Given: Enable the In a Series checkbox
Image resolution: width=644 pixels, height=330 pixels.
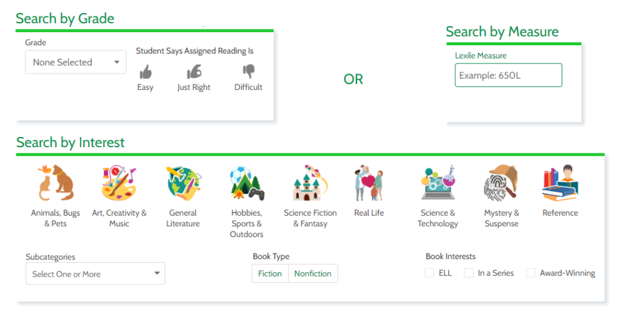Looking at the screenshot, I should click(x=469, y=273).
